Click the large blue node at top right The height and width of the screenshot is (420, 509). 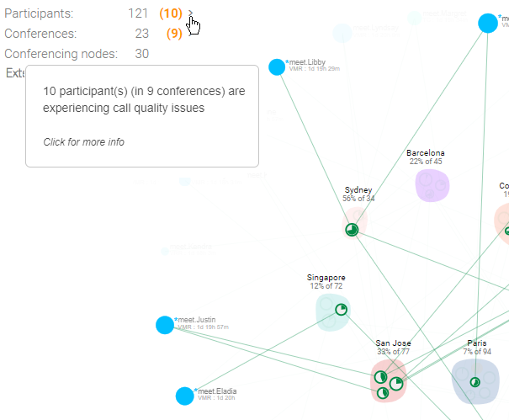coord(487,24)
